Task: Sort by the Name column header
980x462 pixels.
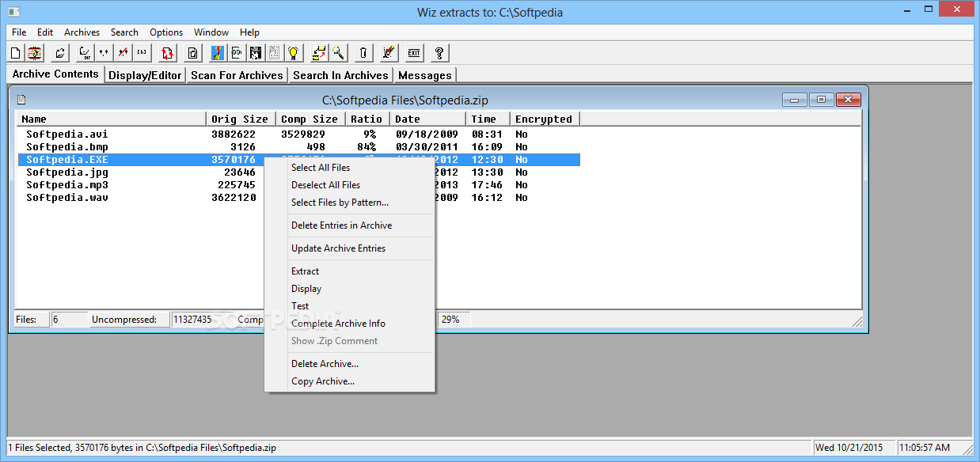Action: pos(112,119)
